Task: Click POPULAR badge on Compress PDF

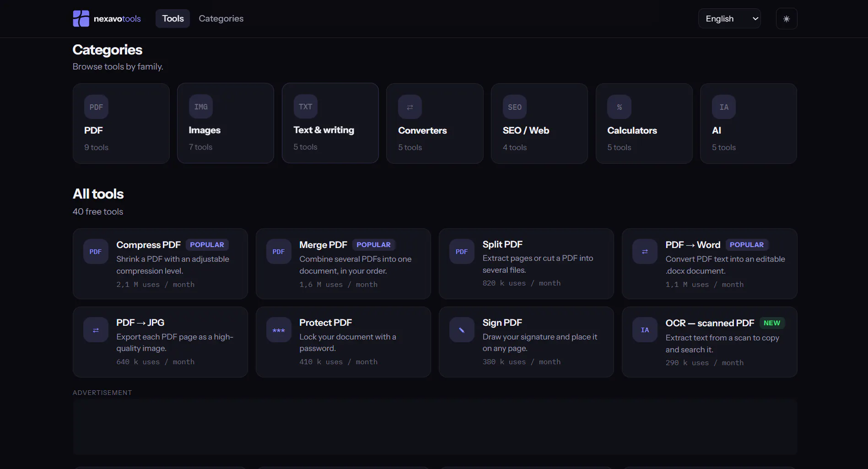Action: point(207,245)
